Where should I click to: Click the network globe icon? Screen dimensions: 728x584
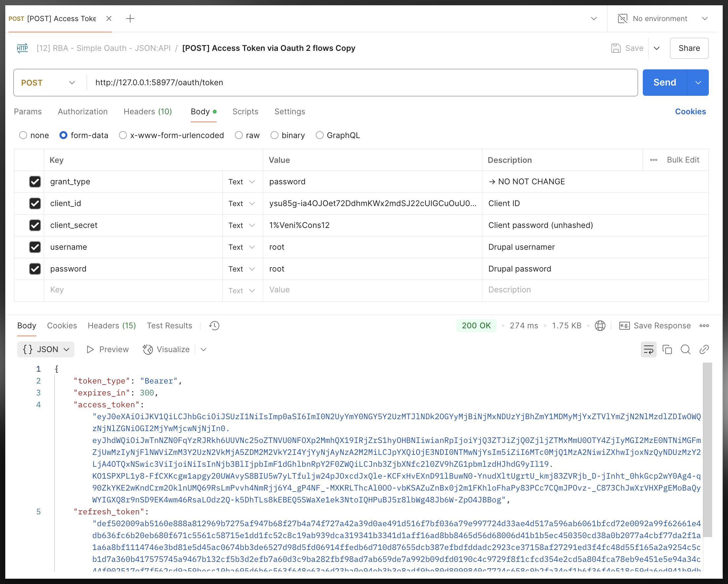point(600,326)
